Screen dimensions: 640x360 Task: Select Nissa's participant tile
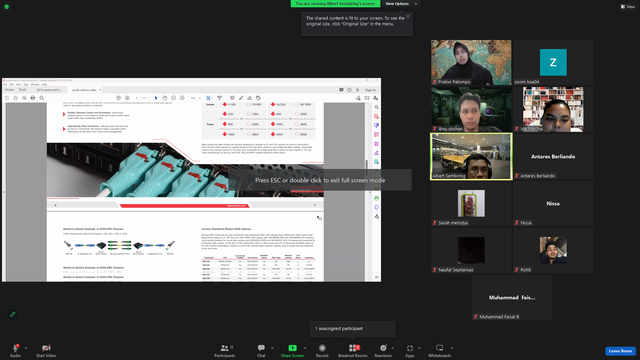(553, 203)
